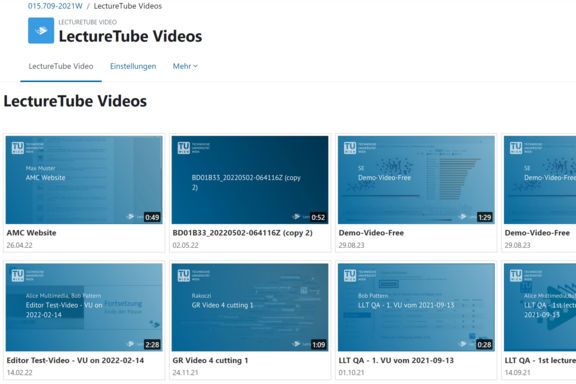Click the 0:49 duration badge on AMC Website

(x=152, y=217)
